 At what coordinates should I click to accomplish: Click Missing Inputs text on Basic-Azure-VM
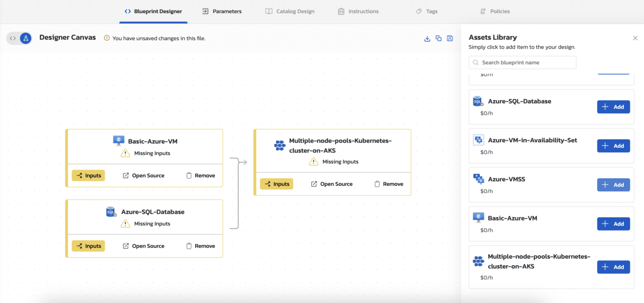tap(152, 153)
